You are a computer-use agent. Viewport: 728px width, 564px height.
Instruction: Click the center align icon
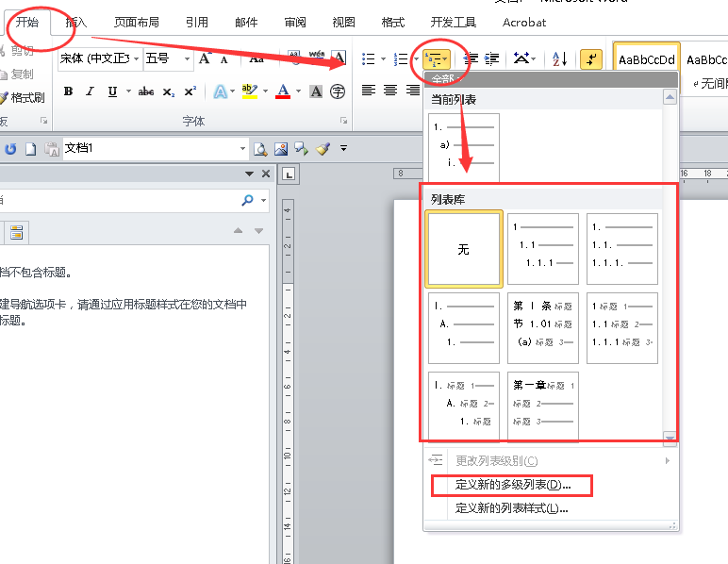pos(390,90)
